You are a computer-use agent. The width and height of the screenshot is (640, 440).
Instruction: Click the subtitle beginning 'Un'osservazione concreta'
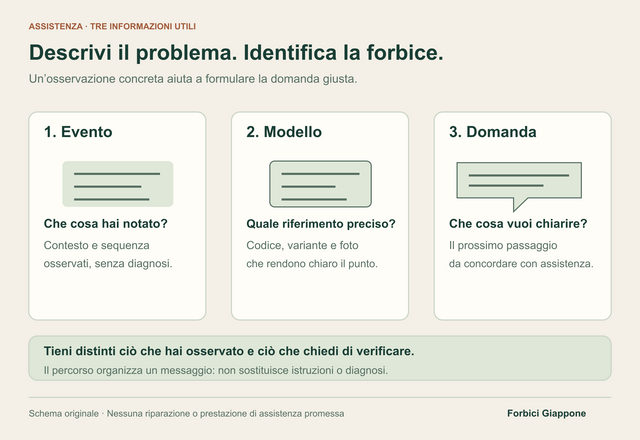click(x=193, y=79)
